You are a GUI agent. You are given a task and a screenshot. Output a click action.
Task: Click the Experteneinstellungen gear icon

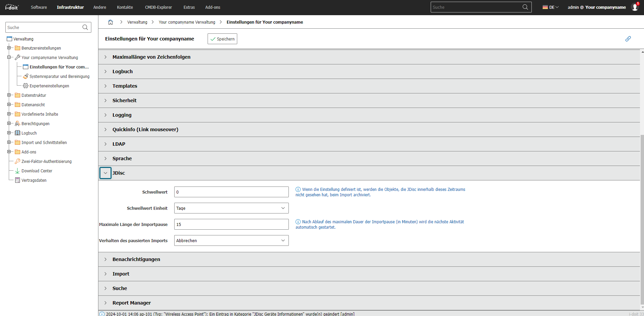point(26,86)
